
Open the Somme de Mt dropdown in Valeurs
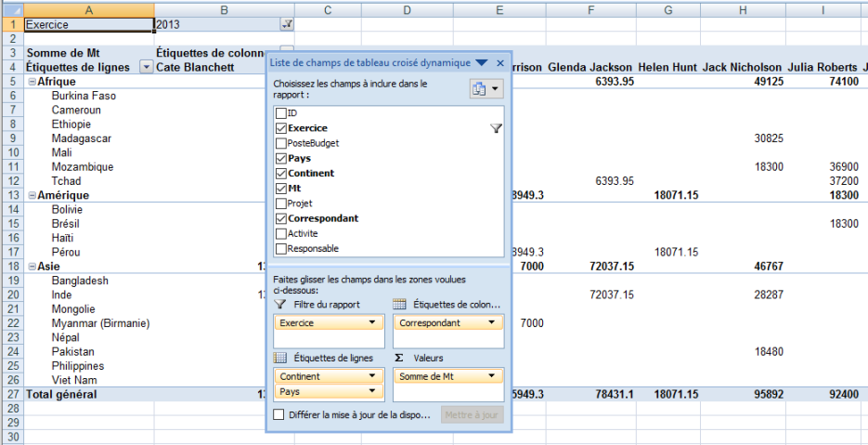(493, 376)
